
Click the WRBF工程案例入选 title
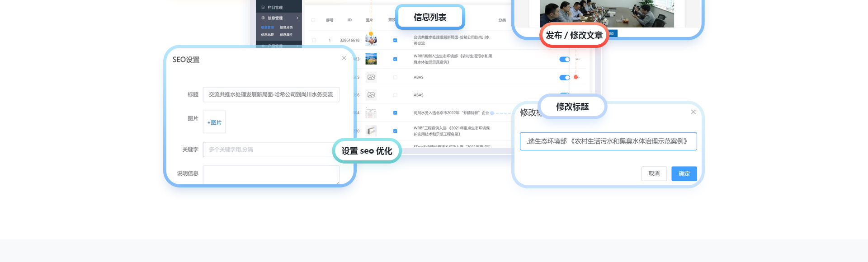click(x=452, y=131)
